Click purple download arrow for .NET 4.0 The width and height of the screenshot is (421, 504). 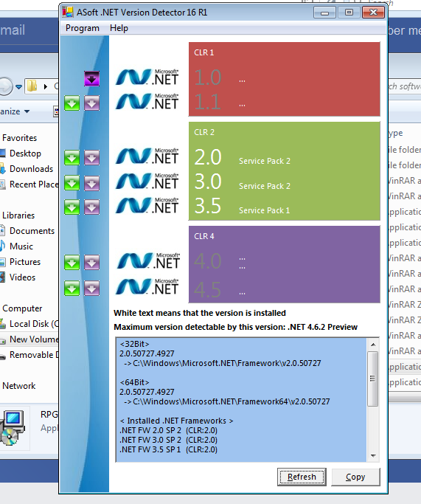coord(91,263)
